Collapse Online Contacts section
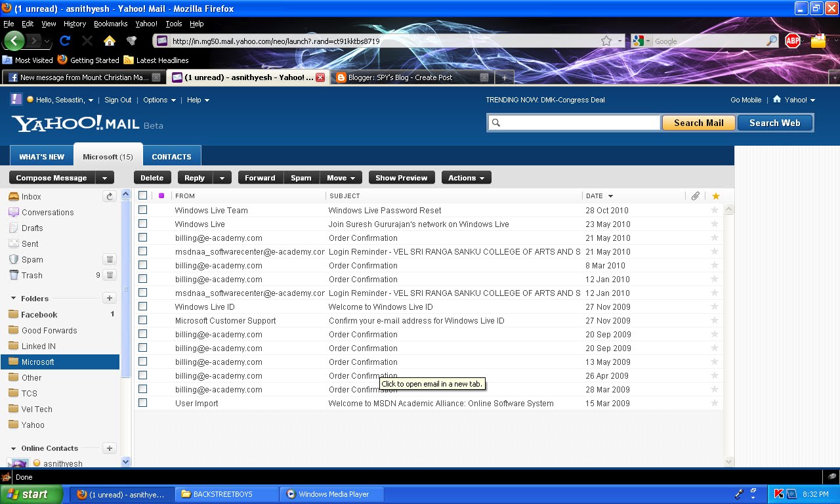The height and width of the screenshot is (504, 840). 13,449
